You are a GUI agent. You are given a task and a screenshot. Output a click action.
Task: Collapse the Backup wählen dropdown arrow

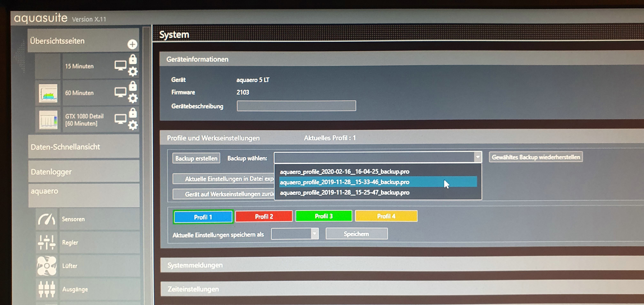pos(478,157)
